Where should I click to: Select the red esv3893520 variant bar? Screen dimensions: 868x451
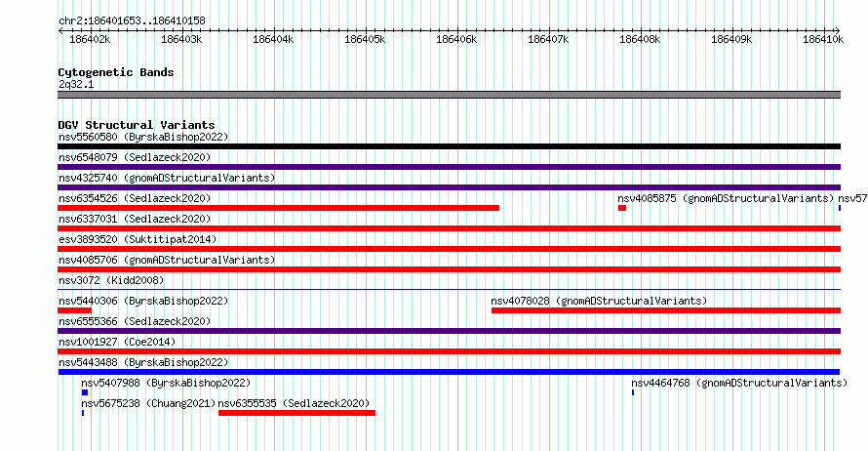449,249
